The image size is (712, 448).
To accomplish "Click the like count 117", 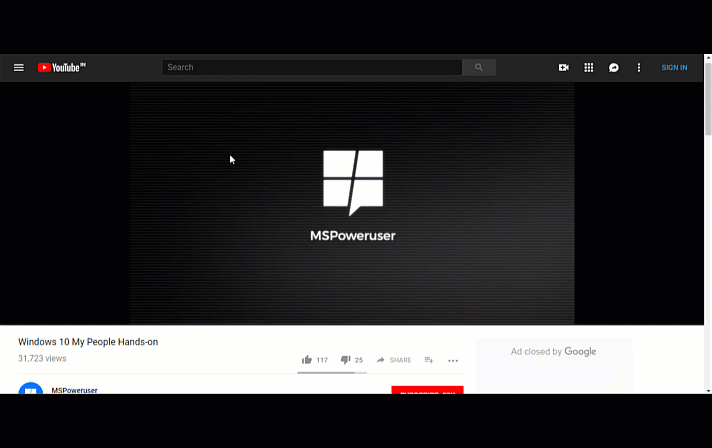I will (322, 360).
